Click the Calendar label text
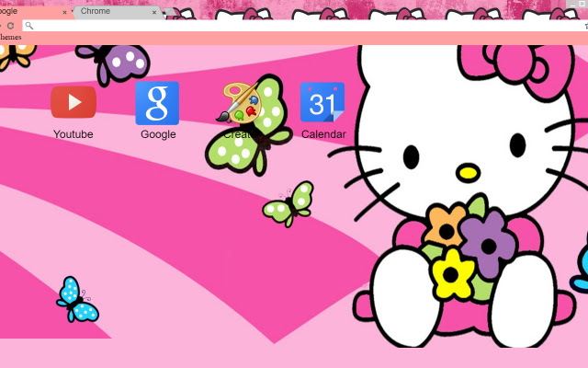 [x=323, y=134]
